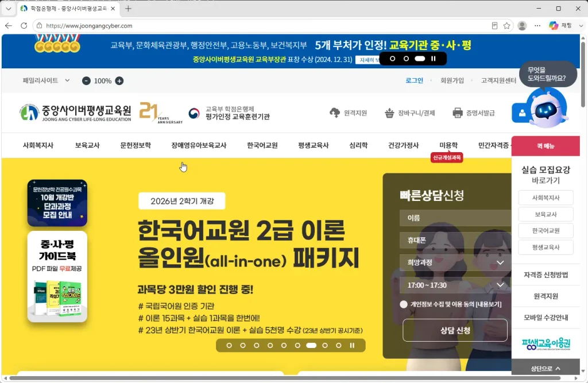Screen dimensions: 588x383
Task: Open the 심리학 menu
Action: tap(358, 145)
